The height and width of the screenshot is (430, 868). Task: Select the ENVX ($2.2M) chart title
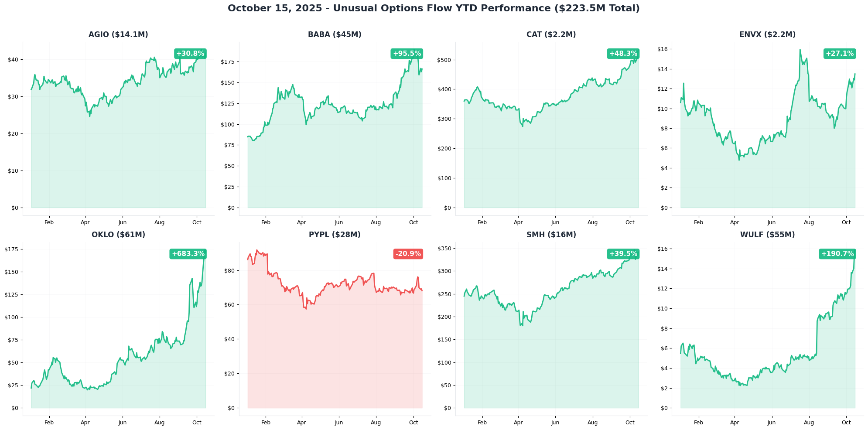click(767, 34)
